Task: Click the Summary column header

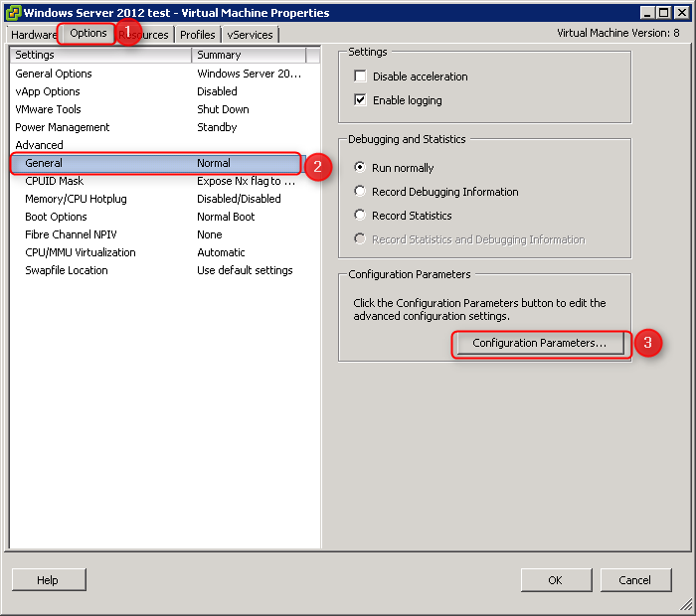Action: coord(249,55)
